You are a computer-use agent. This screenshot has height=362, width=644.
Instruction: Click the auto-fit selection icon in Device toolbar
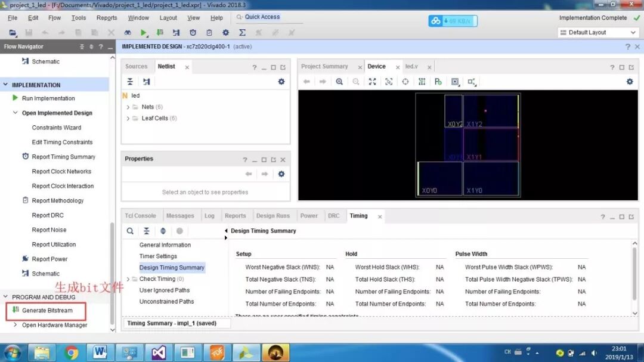389,81
